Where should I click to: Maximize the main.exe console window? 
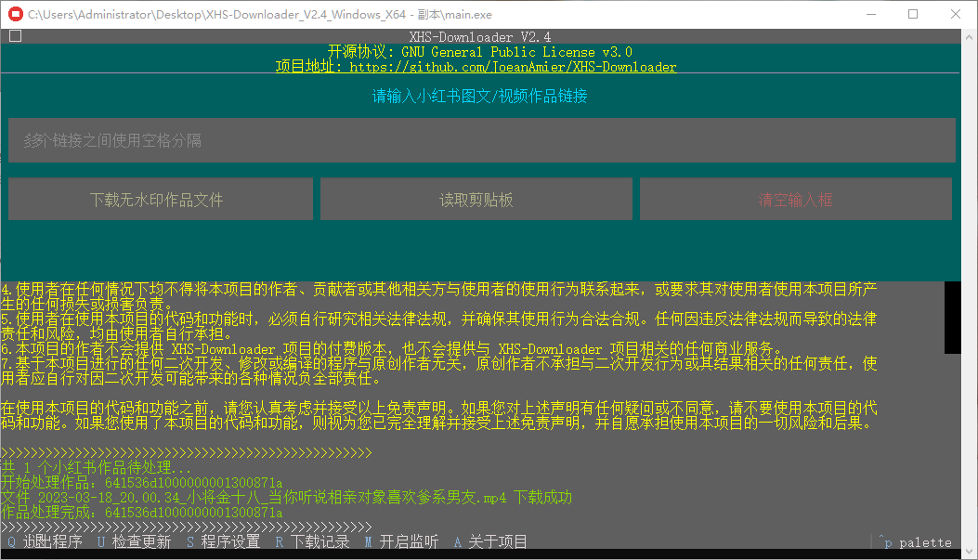pyautogui.click(x=913, y=14)
